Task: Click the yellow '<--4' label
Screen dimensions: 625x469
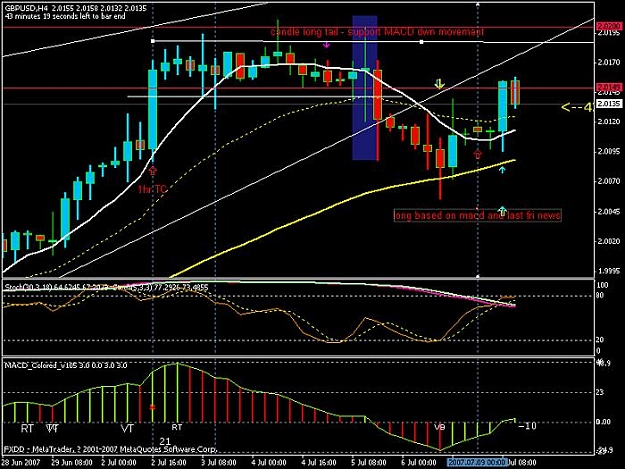Action: pos(576,107)
